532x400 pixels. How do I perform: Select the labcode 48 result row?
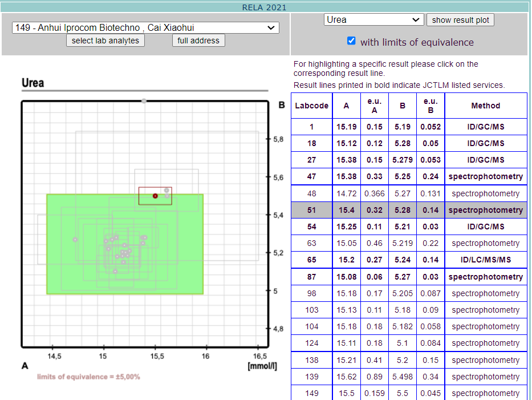(409, 193)
